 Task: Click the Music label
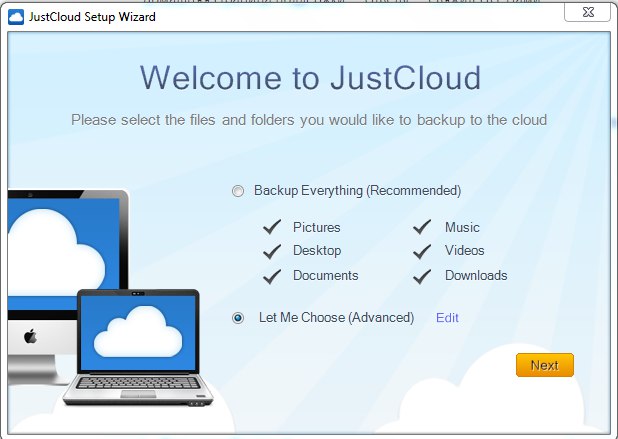[462, 227]
